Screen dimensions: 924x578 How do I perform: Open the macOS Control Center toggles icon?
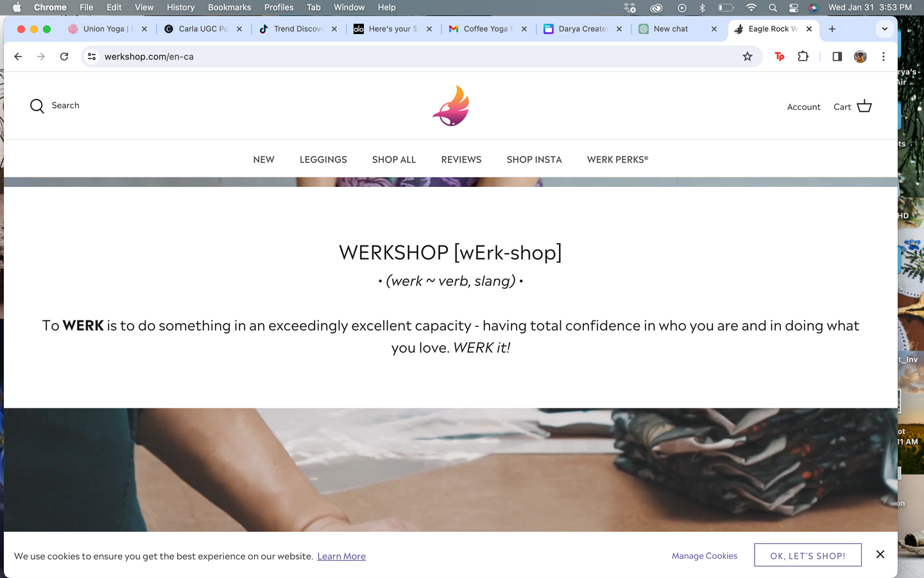pyautogui.click(x=794, y=8)
